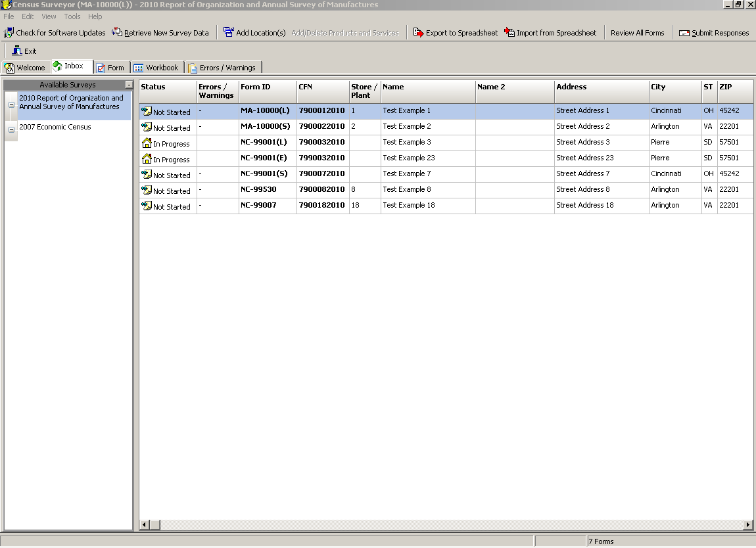The width and height of the screenshot is (756, 548).
Task: Click the Import from Spreadsheet icon
Action: (x=509, y=32)
